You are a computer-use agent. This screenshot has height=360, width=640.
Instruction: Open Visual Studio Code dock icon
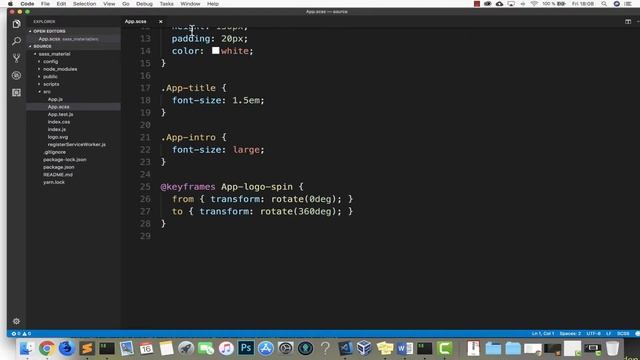tap(345, 348)
